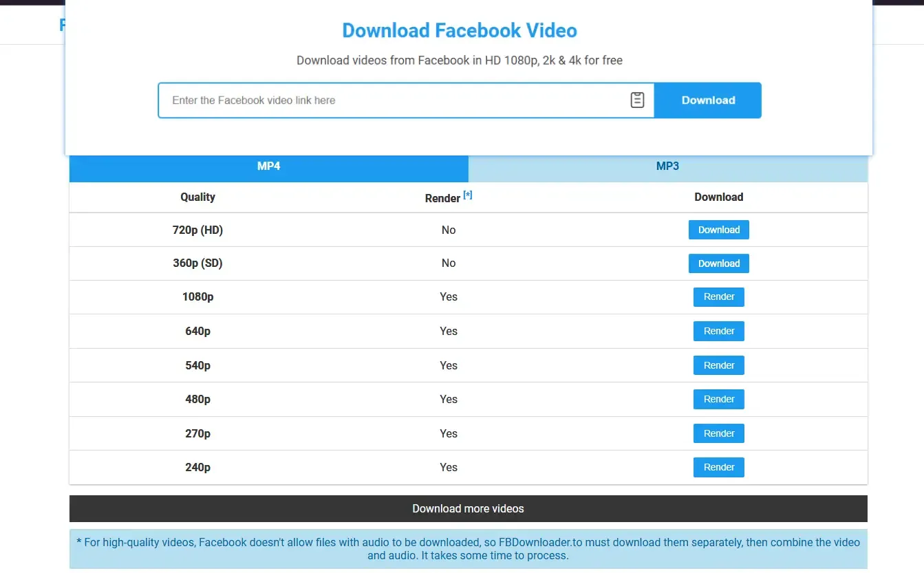Select the Quality column header
The width and height of the screenshot is (924, 573).
click(197, 197)
